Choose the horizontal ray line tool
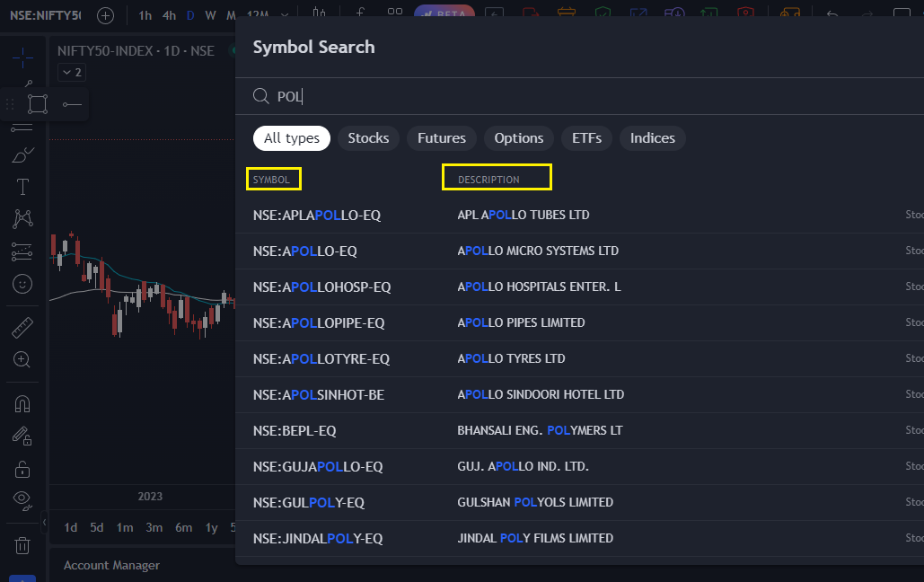The height and width of the screenshot is (582, 924). click(72, 104)
